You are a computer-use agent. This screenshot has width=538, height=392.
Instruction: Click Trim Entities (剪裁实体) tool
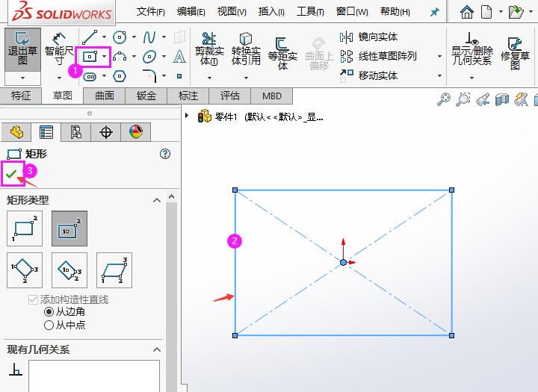coord(209,49)
